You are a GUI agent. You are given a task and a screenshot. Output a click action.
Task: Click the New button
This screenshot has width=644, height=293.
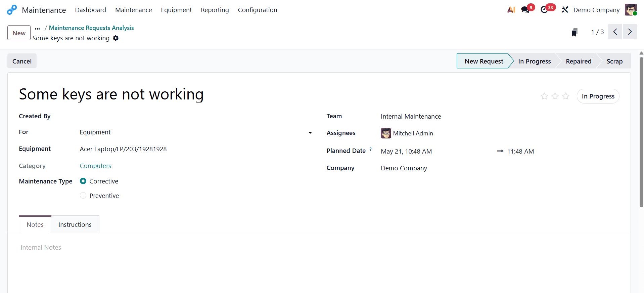19,33
